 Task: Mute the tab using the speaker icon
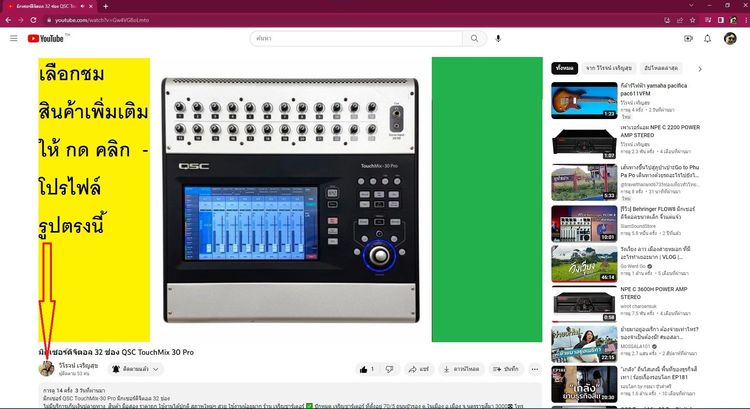click(x=82, y=6)
